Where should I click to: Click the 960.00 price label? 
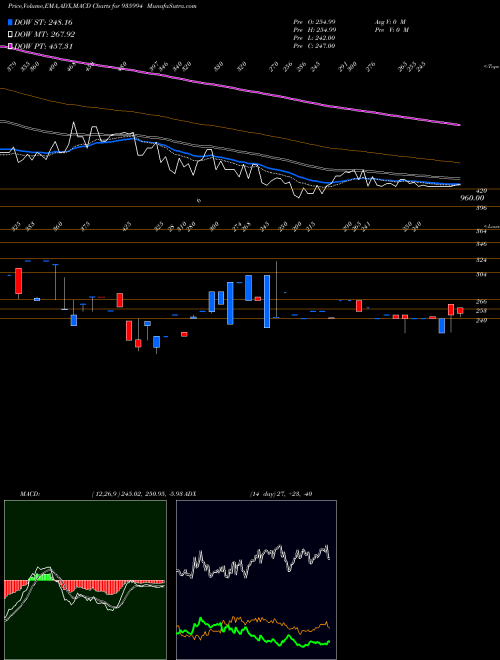[x=473, y=198]
